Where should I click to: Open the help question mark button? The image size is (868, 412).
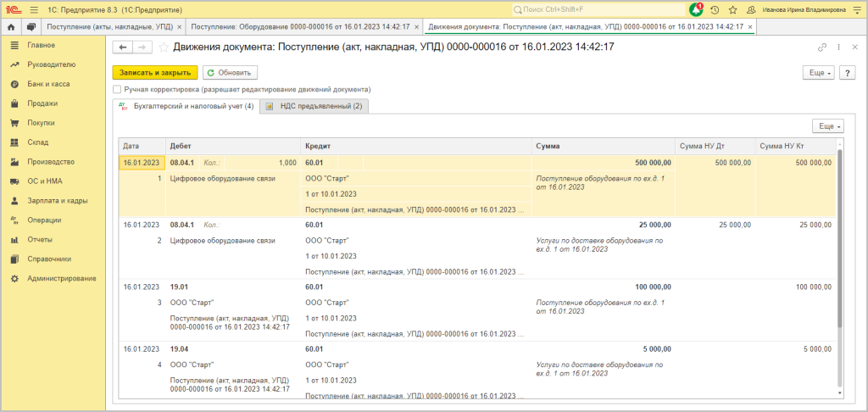(847, 73)
